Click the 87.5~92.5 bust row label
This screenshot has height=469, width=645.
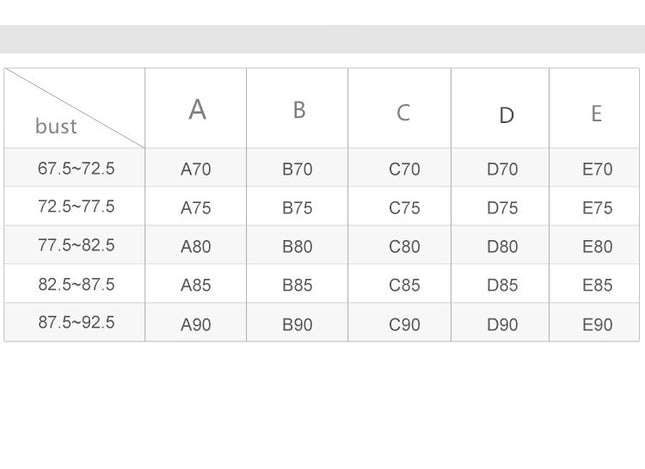point(76,322)
